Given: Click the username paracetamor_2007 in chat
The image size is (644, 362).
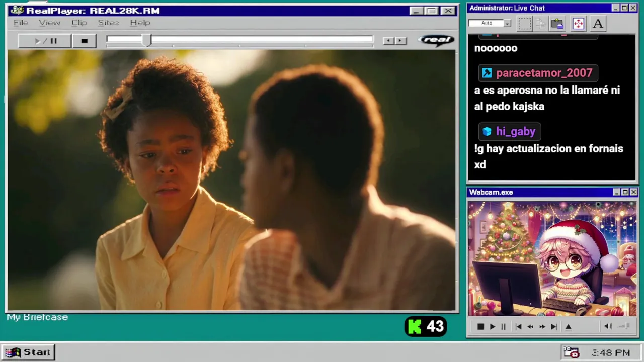Looking at the screenshot, I should 544,73.
